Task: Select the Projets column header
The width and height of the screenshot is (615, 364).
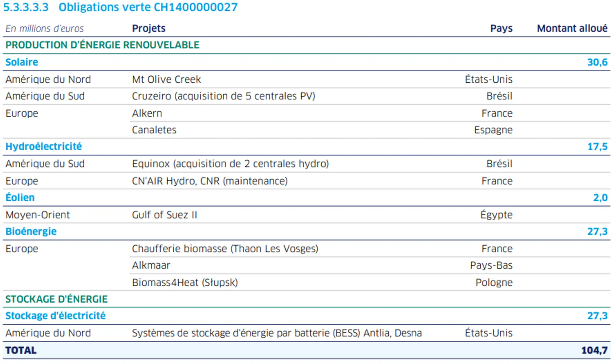Action: (149, 28)
